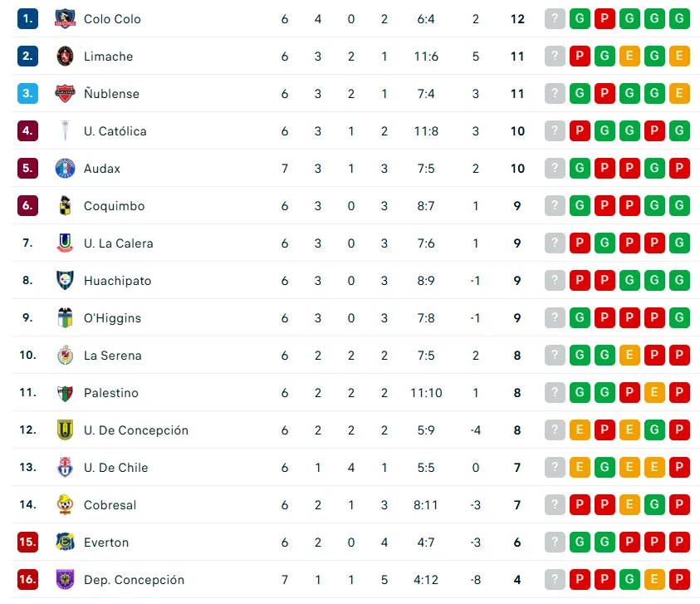Click the Palestino team badge

pyautogui.click(x=64, y=392)
